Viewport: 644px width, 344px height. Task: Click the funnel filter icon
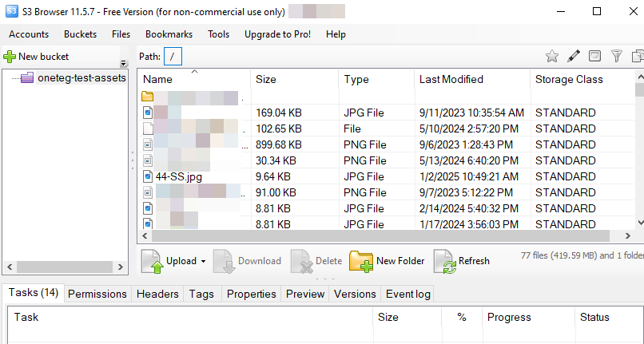coord(617,56)
